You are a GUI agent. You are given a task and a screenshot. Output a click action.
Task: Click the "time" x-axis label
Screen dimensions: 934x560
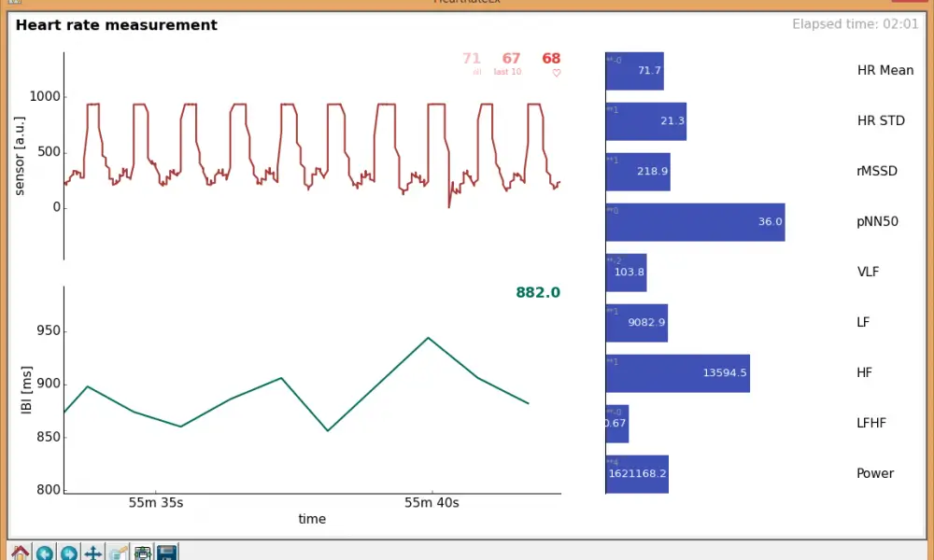coord(312,519)
